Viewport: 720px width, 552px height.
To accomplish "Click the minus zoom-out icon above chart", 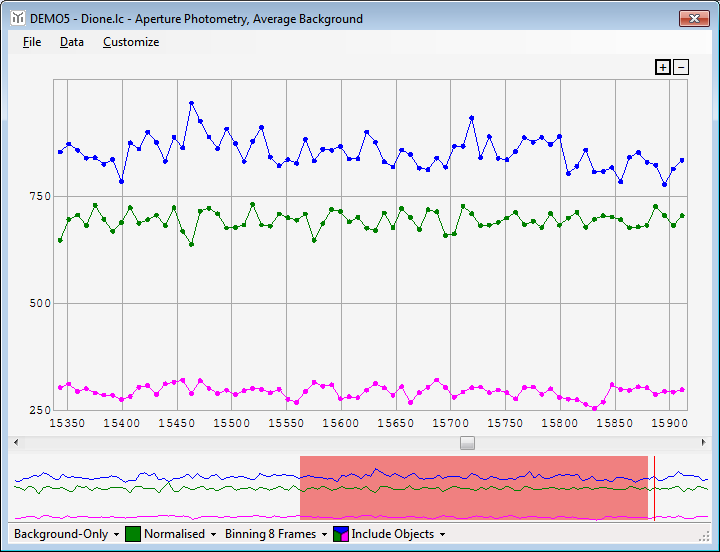I will [x=681, y=67].
